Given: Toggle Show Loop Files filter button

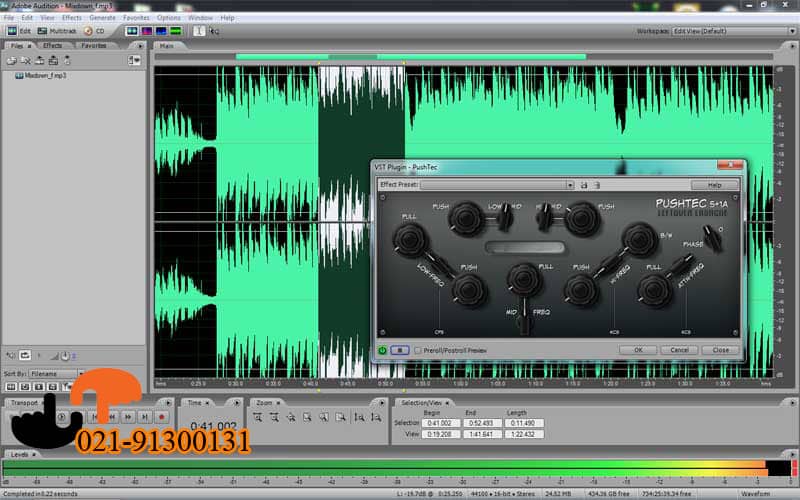Looking at the screenshot, I should tap(24, 387).
